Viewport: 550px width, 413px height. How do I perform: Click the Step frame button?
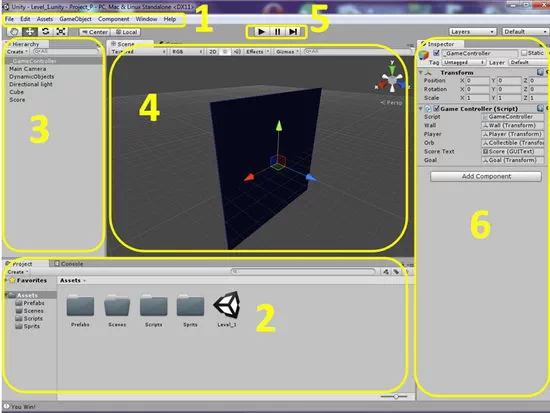293,32
